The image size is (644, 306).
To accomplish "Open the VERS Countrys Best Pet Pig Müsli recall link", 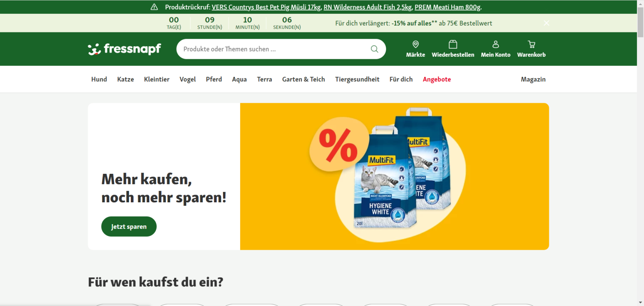I will pos(266,7).
